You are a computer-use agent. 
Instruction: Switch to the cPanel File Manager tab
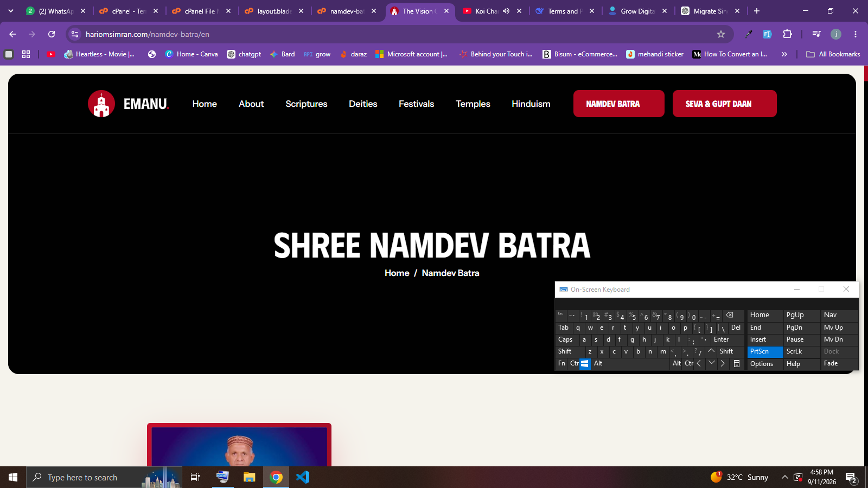coord(201,11)
